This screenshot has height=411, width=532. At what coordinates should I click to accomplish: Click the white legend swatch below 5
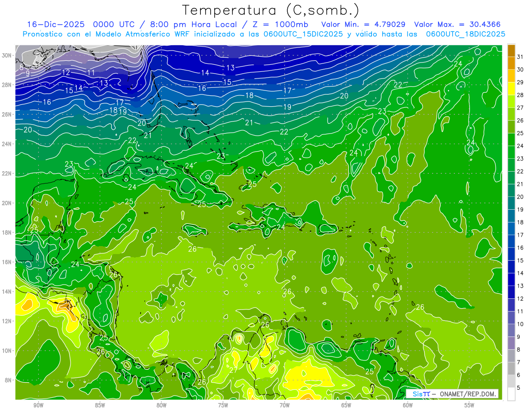511,394
